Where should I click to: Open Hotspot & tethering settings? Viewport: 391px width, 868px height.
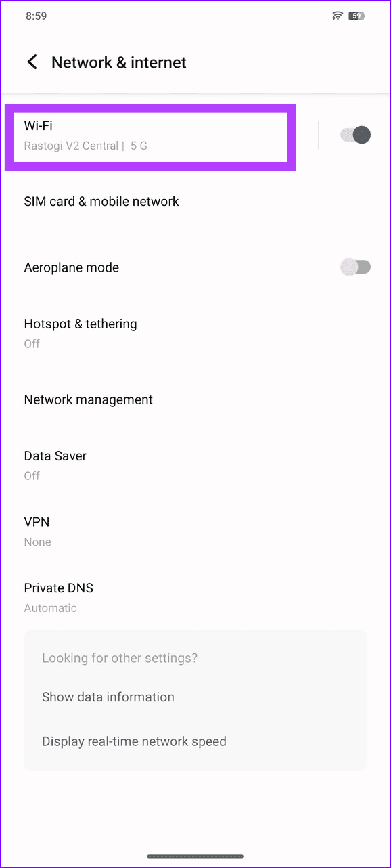tap(80, 324)
